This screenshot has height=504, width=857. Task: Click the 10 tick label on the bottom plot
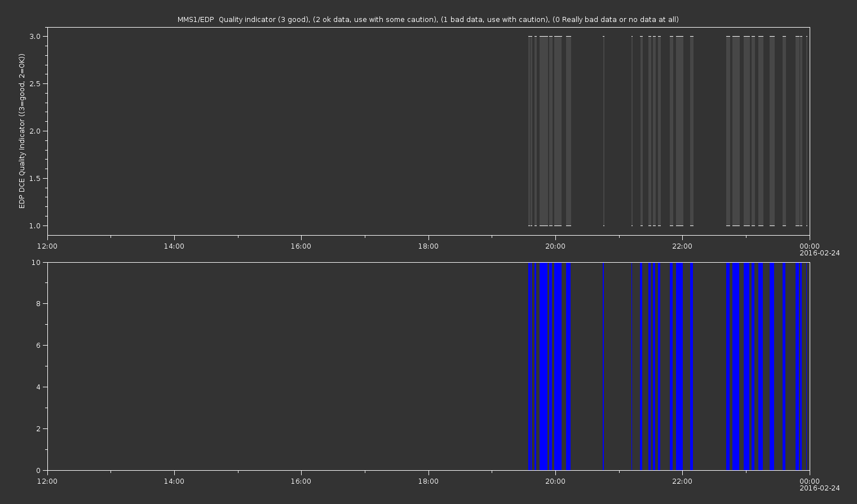pyautogui.click(x=36, y=263)
